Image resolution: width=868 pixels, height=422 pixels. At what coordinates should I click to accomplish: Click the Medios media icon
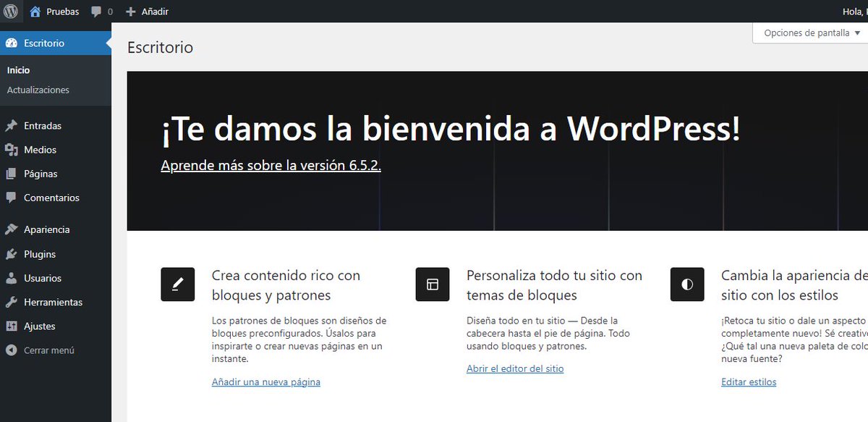11,149
